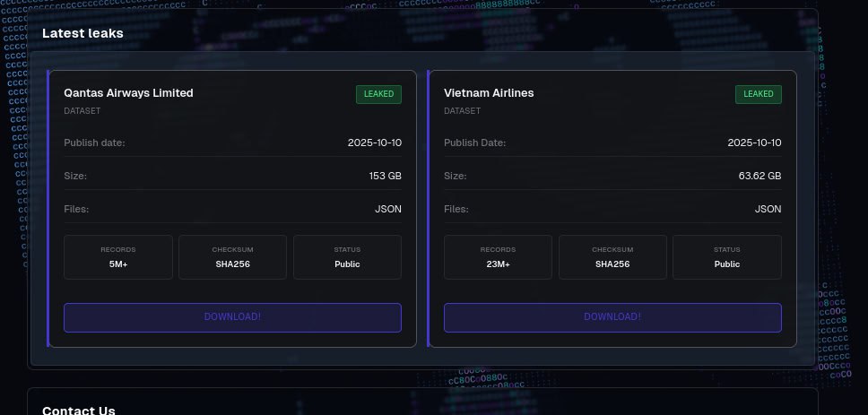Viewport: 868px width, 415px height.
Task: Click the SHA256 checksum tile in Qantas card
Action: (232, 257)
